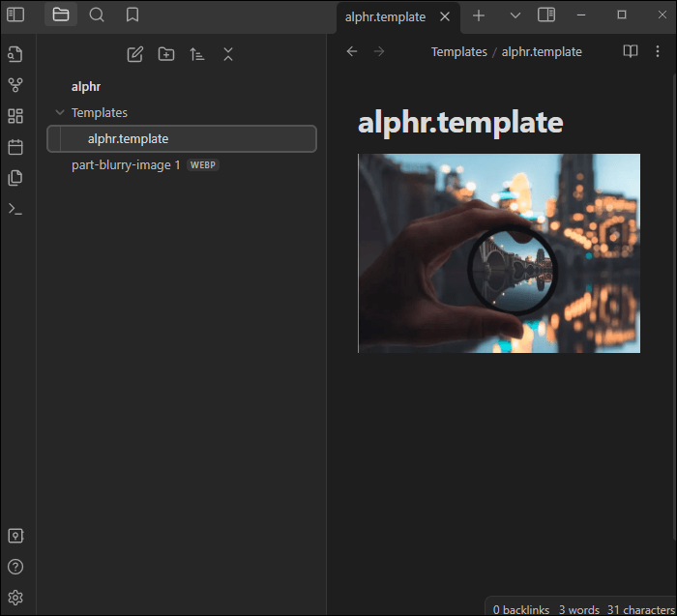Open graph view from left ribbon
The image size is (677, 616).
[x=15, y=85]
